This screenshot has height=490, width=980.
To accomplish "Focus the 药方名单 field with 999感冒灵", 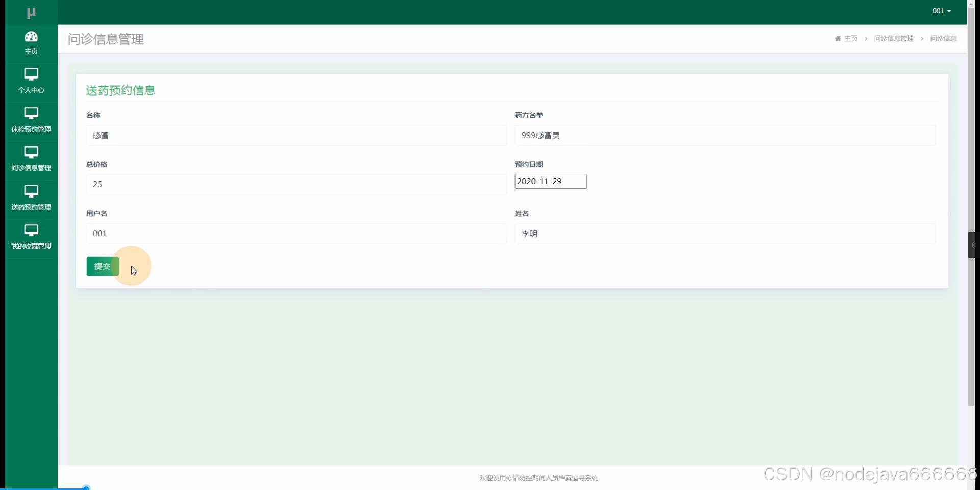I will click(x=725, y=135).
